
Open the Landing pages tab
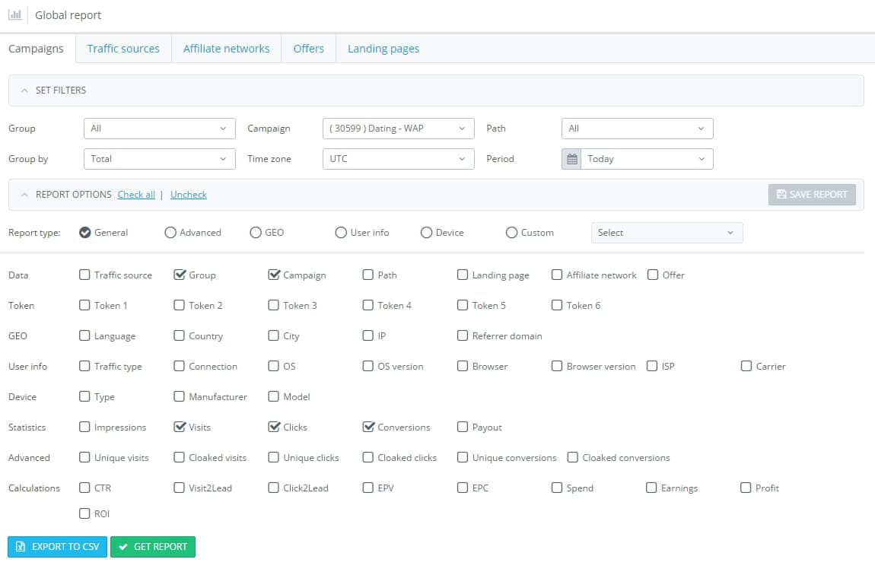(x=383, y=49)
